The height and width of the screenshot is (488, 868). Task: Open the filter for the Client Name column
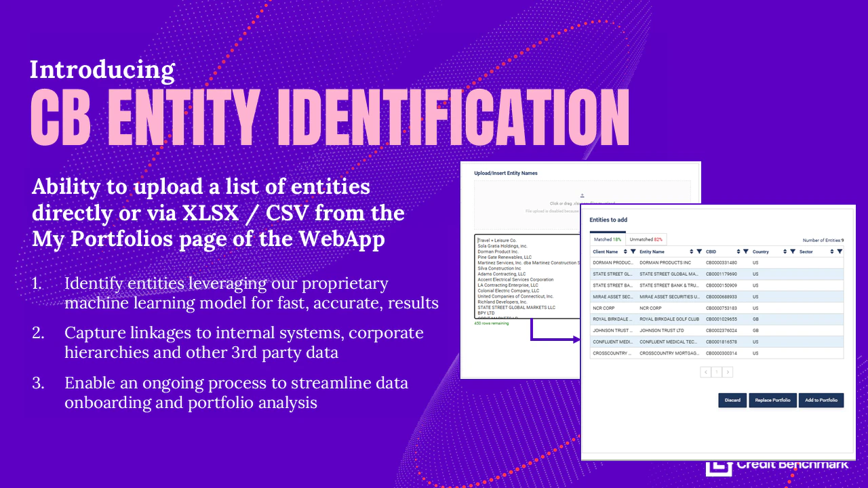[x=633, y=251]
